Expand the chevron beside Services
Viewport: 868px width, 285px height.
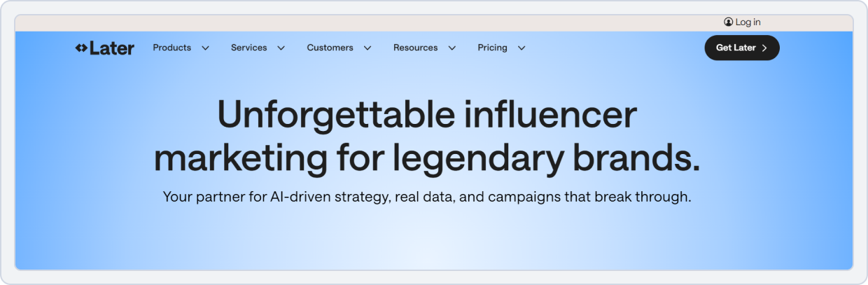click(x=281, y=48)
